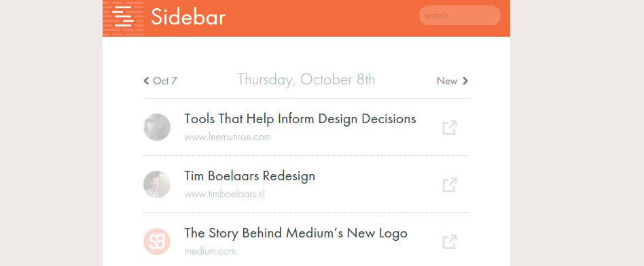
Task: Go to the Oct 7 page
Action: 164,80
